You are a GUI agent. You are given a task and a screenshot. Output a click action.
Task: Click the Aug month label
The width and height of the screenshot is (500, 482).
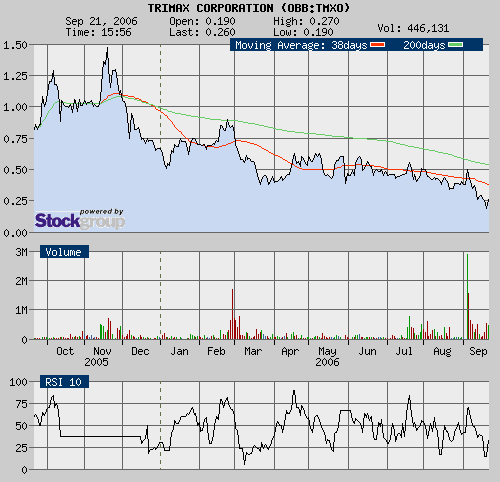pos(442,351)
